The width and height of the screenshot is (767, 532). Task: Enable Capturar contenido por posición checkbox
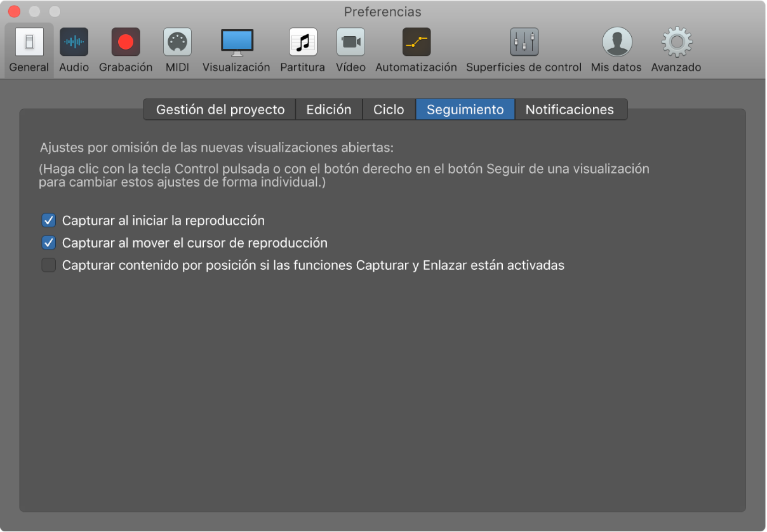[x=49, y=265]
